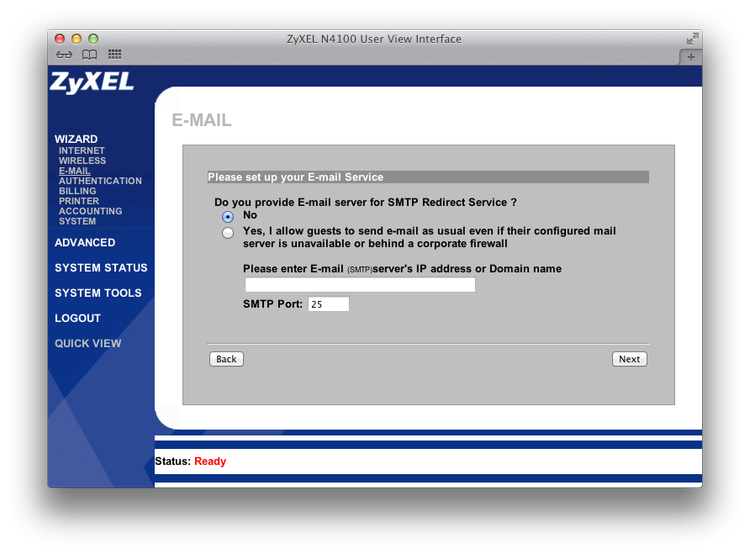Image resolution: width=750 pixels, height=554 pixels.
Task: Click the Back button
Action: pos(226,359)
